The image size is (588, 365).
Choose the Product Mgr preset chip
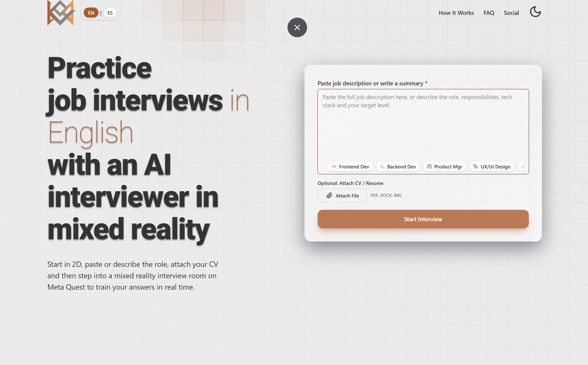tap(445, 167)
